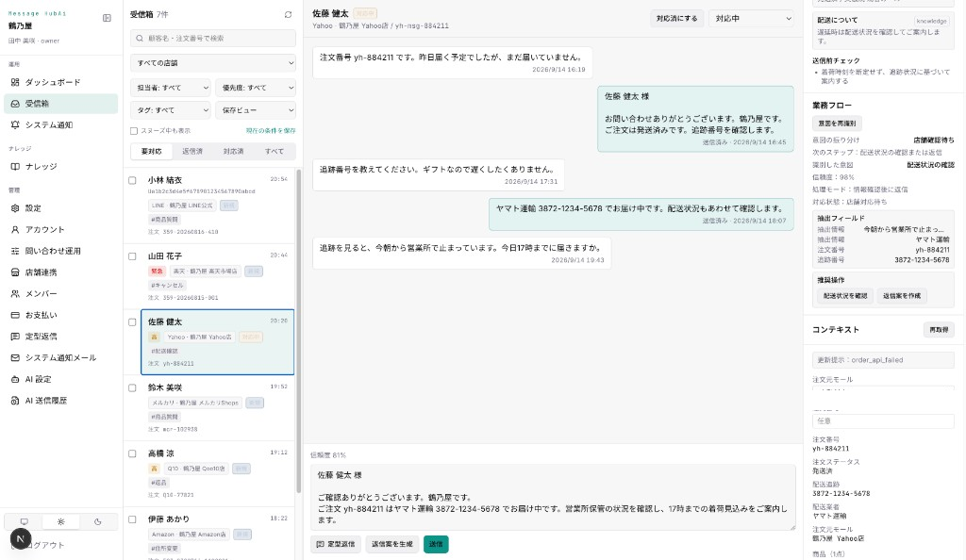
Task: Enable スヌーズ中も表示 checkbox
Action: click(134, 130)
